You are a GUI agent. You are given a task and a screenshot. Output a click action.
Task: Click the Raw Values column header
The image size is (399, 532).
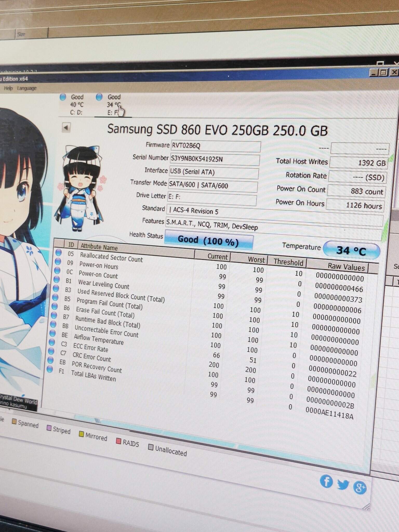point(346,267)
